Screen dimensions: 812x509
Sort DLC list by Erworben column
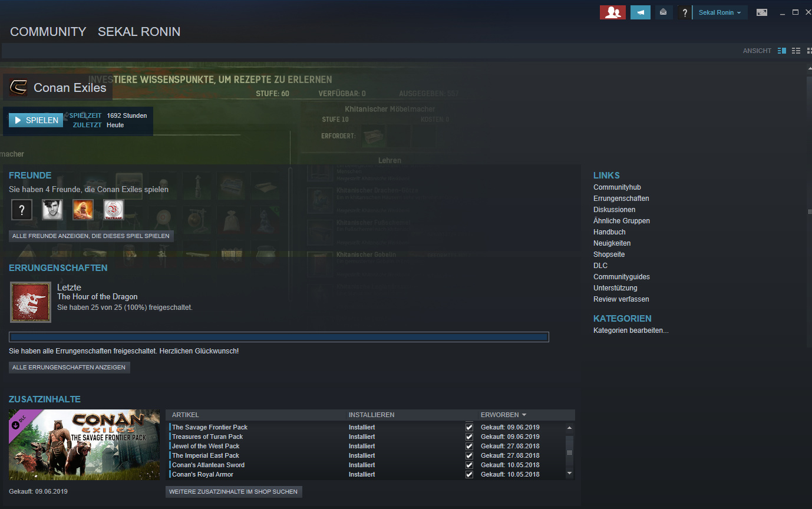(503, 415)
